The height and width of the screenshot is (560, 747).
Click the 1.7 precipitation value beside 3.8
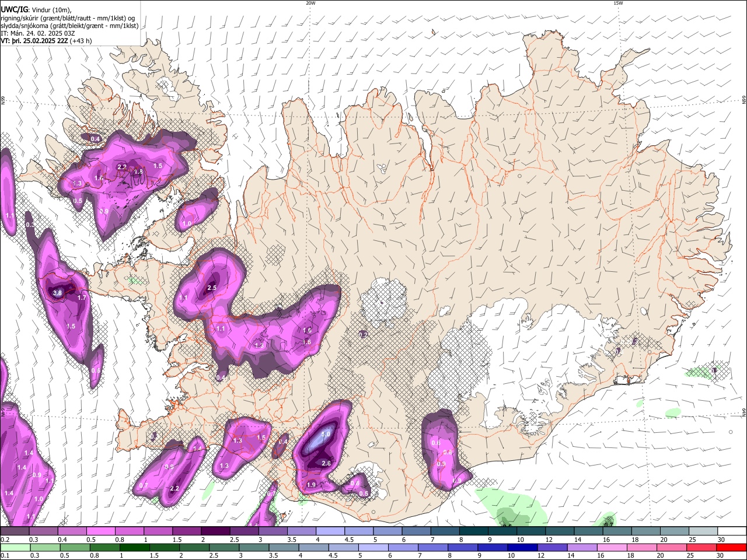click(82, 298)
